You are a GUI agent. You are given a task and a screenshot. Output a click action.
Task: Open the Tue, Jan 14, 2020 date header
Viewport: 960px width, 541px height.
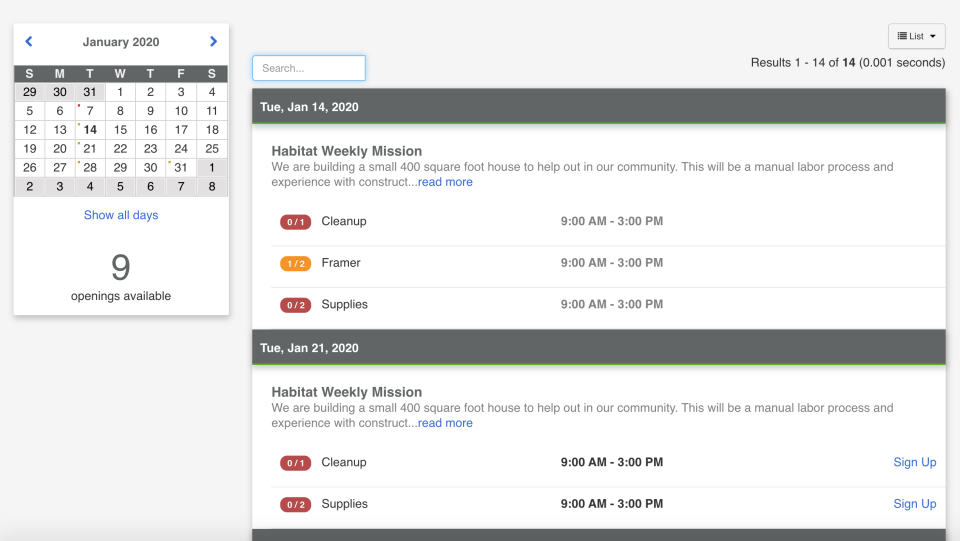(309, 107)
